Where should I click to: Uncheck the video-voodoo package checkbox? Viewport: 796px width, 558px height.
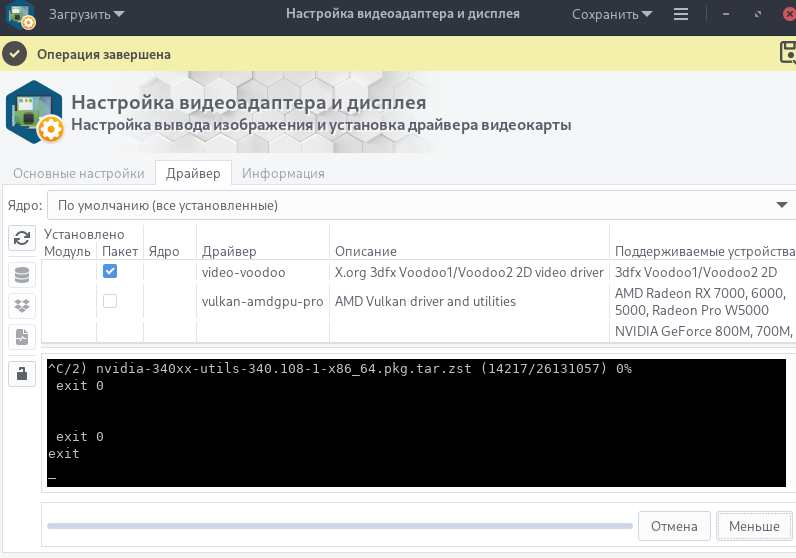click(110, 271)
